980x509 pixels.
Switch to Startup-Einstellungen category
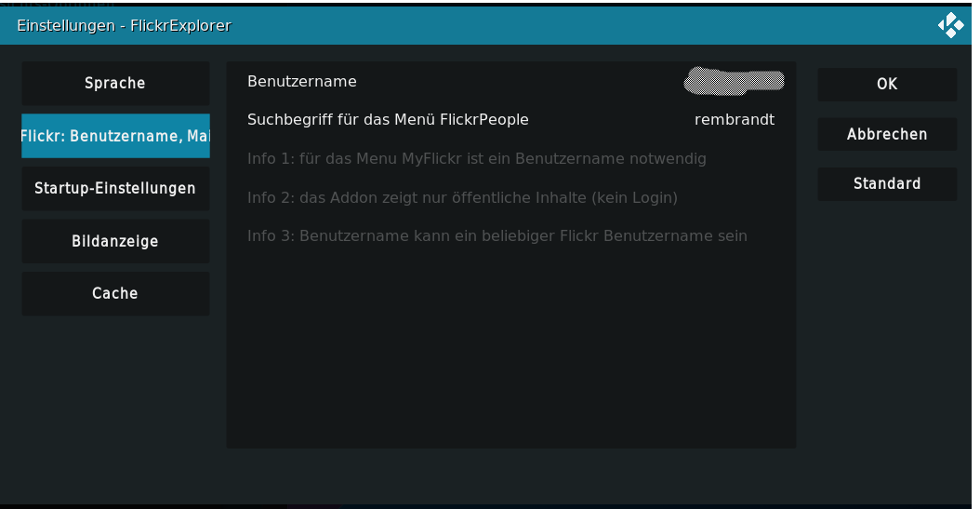[115, 188]
